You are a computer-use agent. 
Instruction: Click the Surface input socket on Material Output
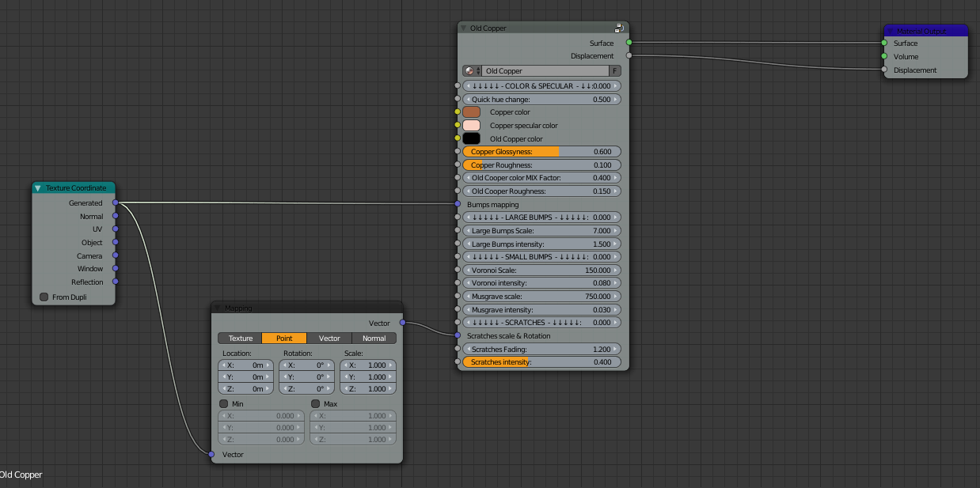click(x=884, y=44)
